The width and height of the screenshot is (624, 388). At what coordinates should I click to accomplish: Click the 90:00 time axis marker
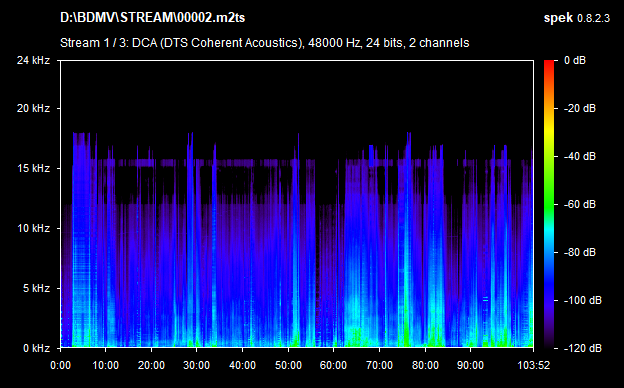[x=470, y=365]
